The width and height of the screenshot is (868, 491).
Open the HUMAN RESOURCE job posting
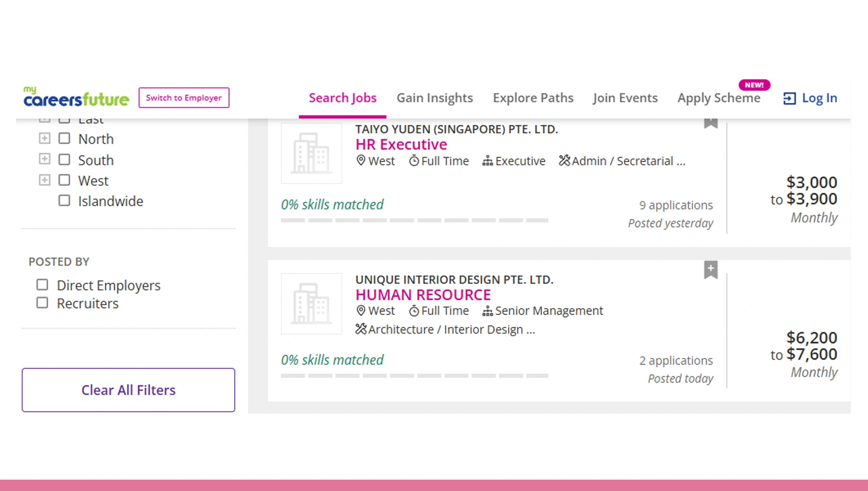click(423, 295)
